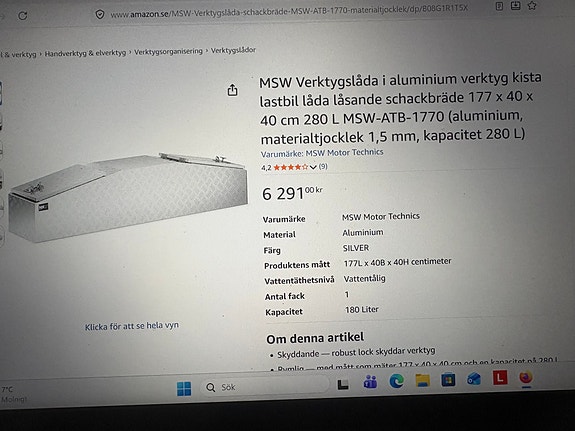
Task: Launch Firefox from the taskbar
Action: pyautogui.click(x=526, y=377)
